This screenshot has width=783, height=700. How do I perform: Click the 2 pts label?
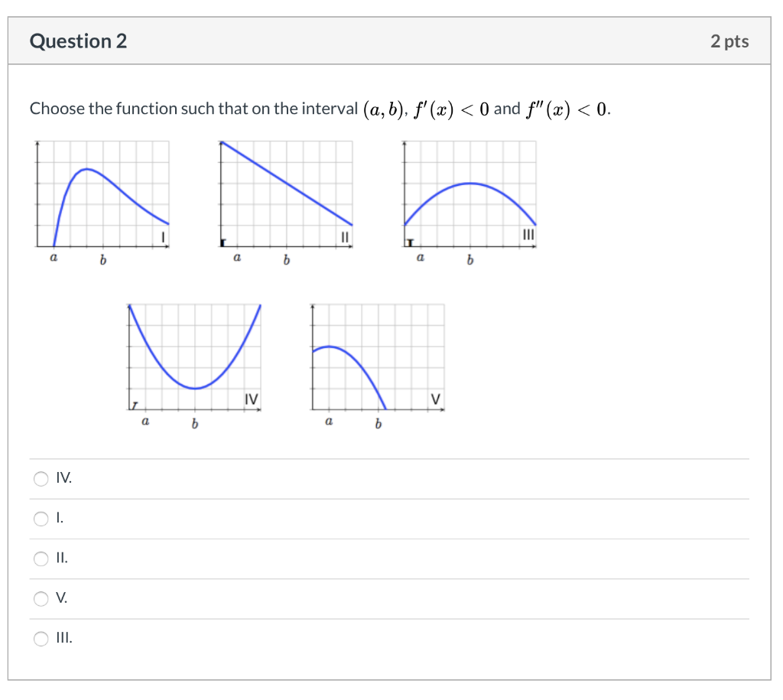(730, 41)
